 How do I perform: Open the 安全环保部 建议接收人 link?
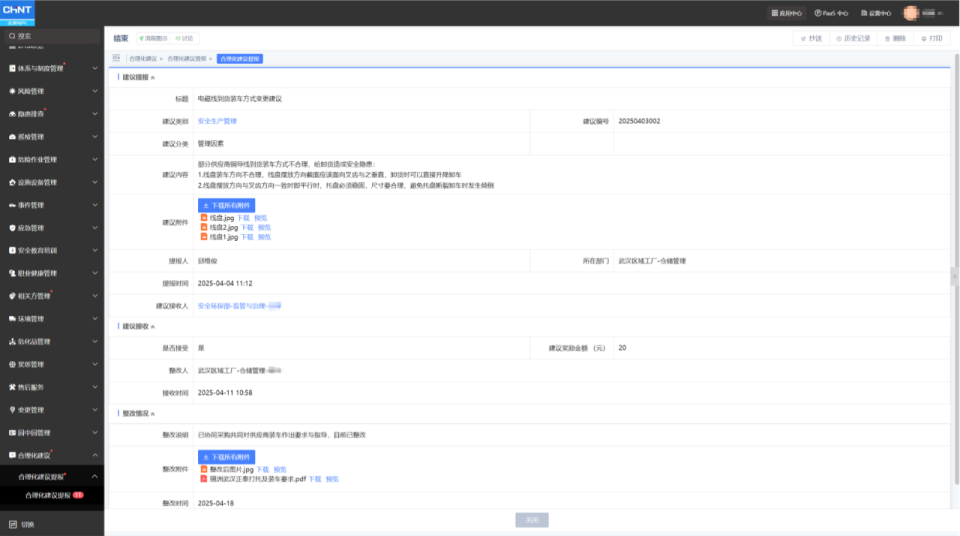[239, 306]
